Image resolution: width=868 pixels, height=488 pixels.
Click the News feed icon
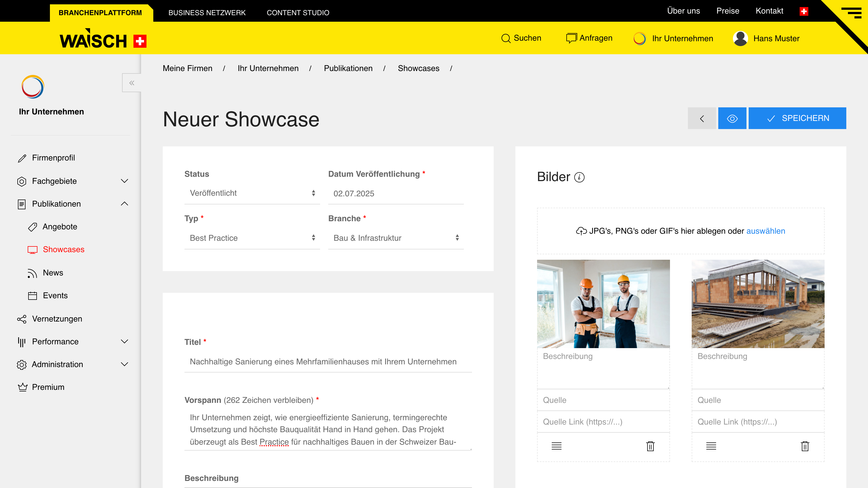[x=32, y=273]
